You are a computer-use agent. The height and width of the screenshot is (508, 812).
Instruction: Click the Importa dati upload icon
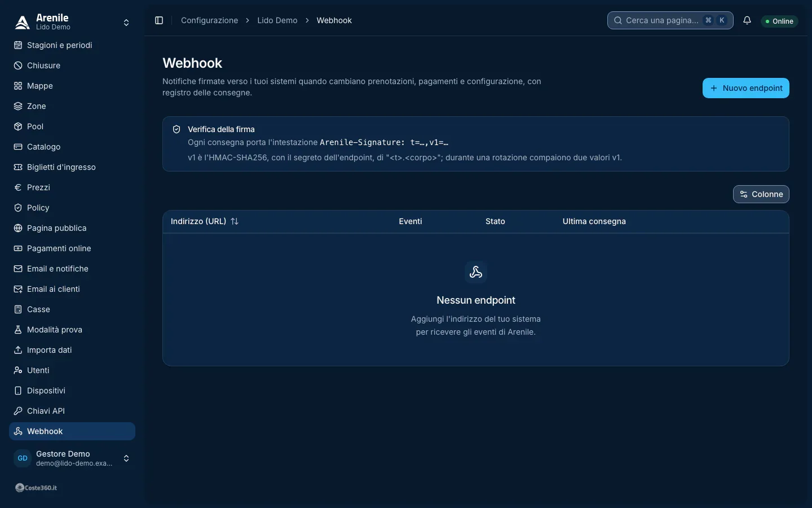(18, 350)
